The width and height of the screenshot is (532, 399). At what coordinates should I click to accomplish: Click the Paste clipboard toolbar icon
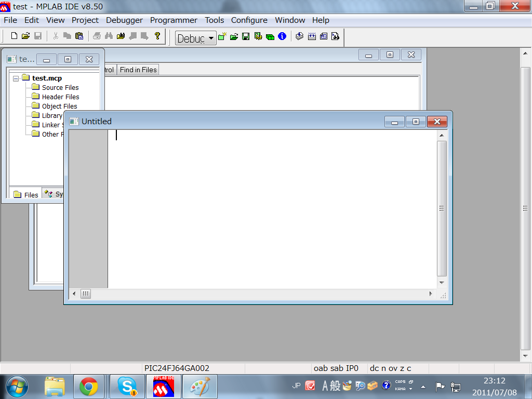coord(79,36)
